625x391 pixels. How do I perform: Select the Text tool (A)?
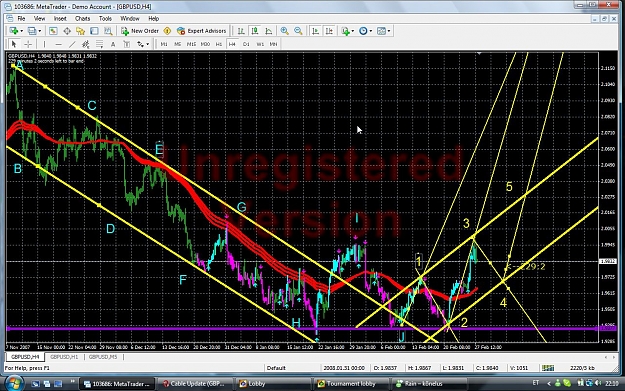pyautogui.click(x=113, y=44)
